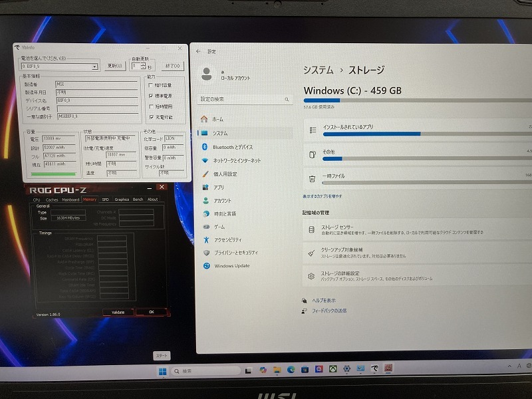Viewport: 532px width, 399px height.
Task: Switch to SPD tab in CPU-Z
Action: coord(106,199)
